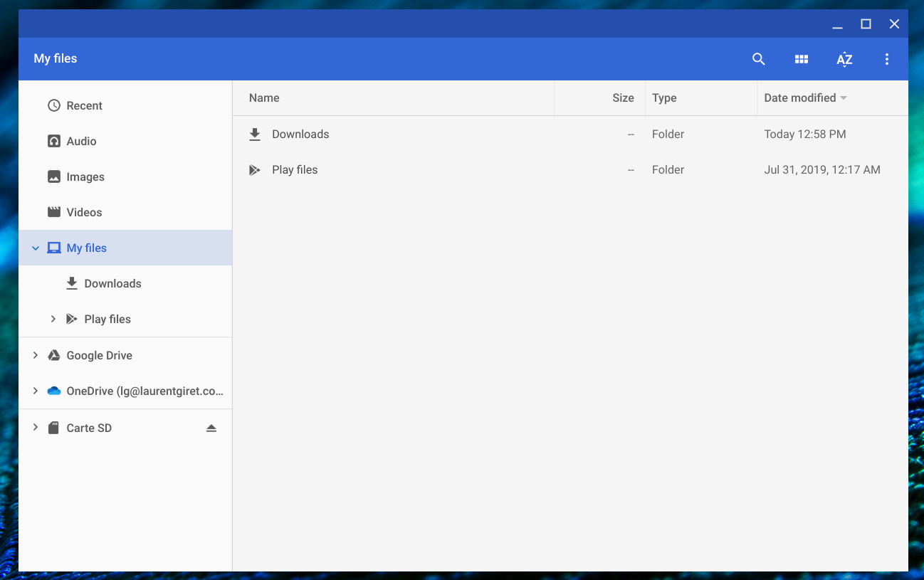
Task: Expand the Carte SD tree
Action: [36, 428]
